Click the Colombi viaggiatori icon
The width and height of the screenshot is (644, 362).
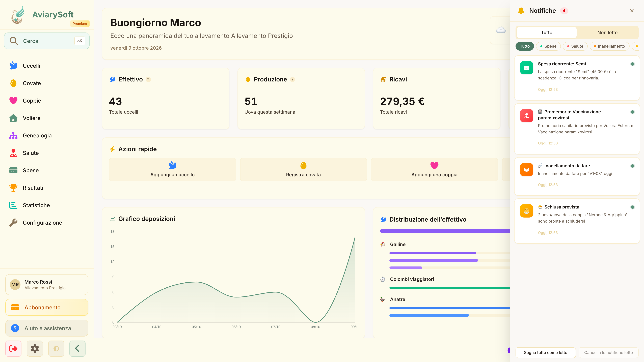383,279
